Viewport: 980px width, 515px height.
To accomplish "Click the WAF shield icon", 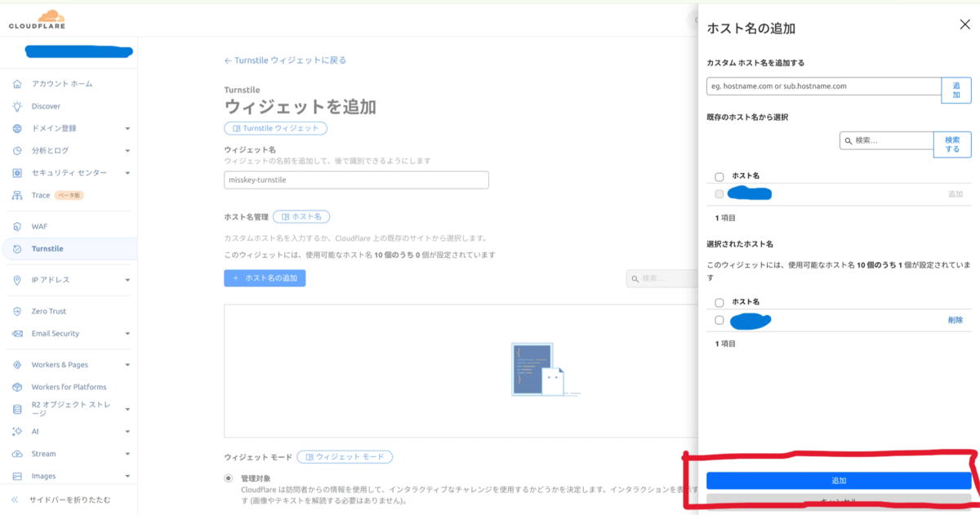I will click(18, 226).
